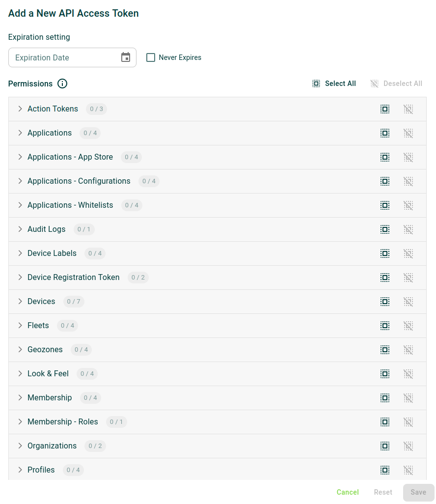Expand the Membership - Roles group
Viewport: 436px width, 504px height.
tap(20, 421)
